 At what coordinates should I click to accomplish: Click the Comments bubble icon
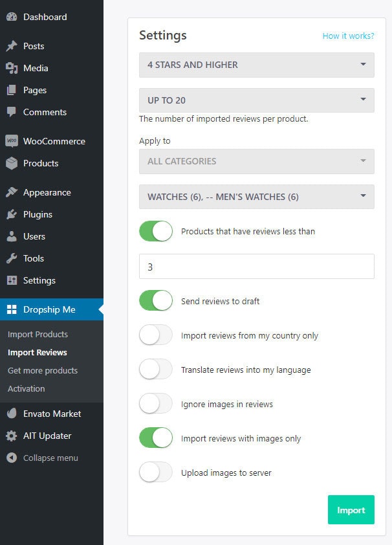[12, 112]
